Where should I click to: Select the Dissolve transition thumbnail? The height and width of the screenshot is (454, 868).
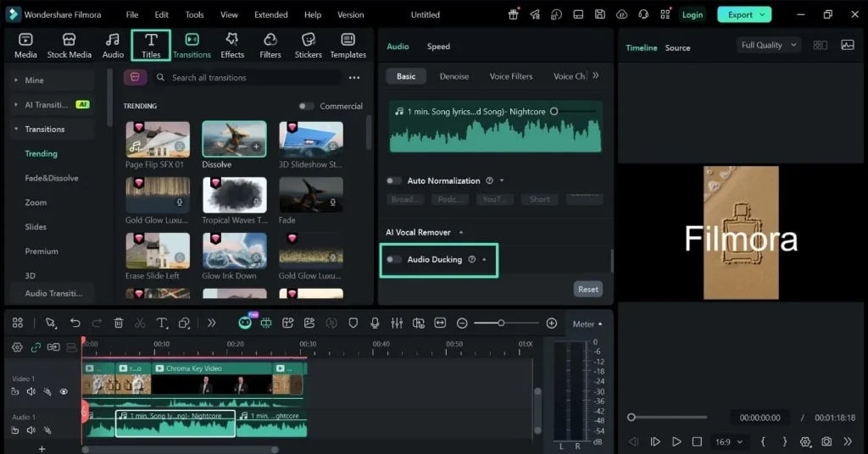pyautogui.click(x=234, y=139)
